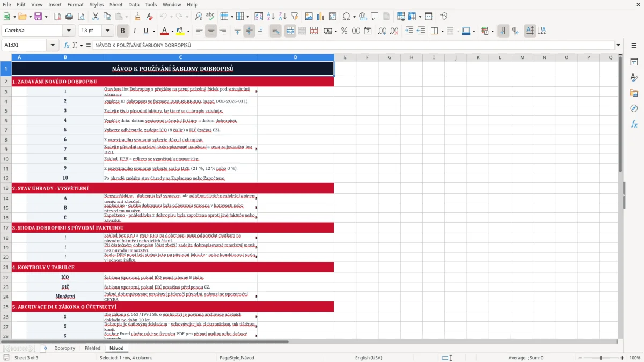Image resolution: width=644 pixels, height=362 pixels.
Task: Click the Clone Formatting paintbrush icon
Action: [138, 17]
